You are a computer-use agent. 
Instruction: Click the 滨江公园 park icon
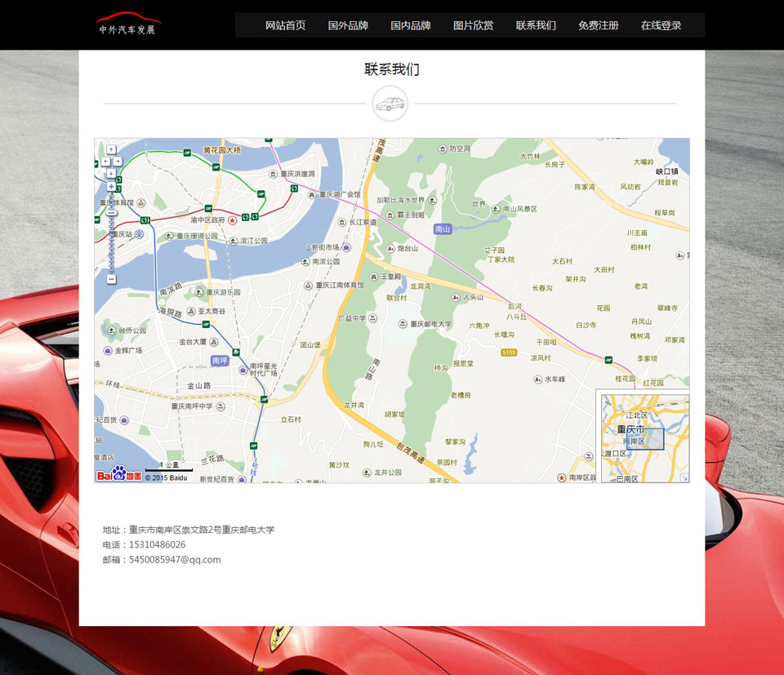[x=234, y=241]
